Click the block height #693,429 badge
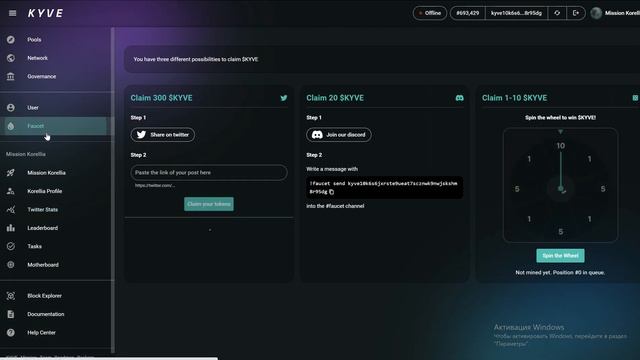The width and height of the screenshot is (640, 360). pos(468,13)
